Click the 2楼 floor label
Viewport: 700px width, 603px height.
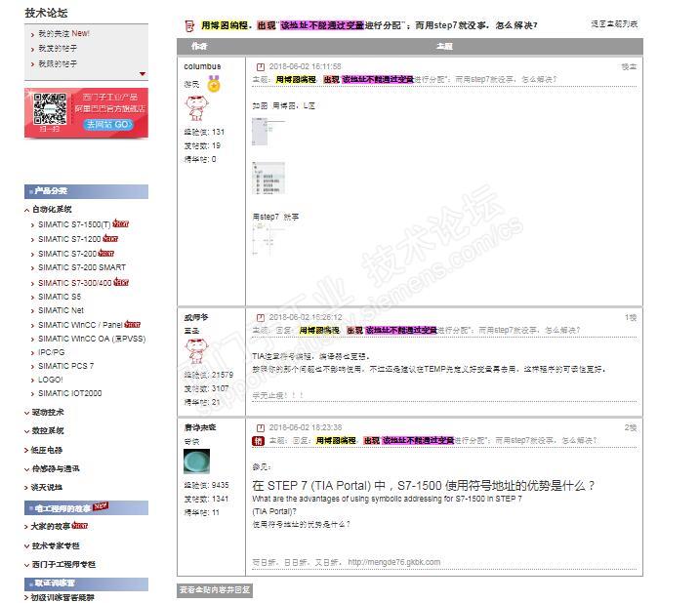click(x=631, y=428)
